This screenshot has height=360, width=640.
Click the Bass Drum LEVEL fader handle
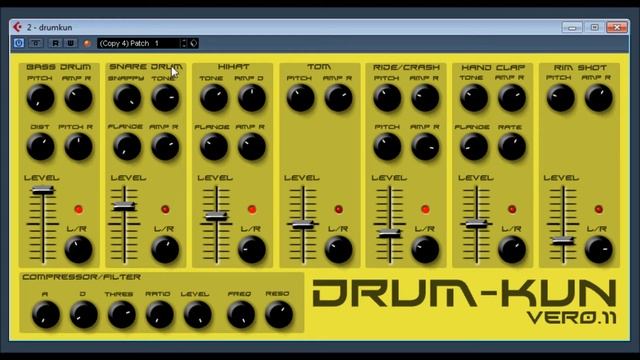43,190
